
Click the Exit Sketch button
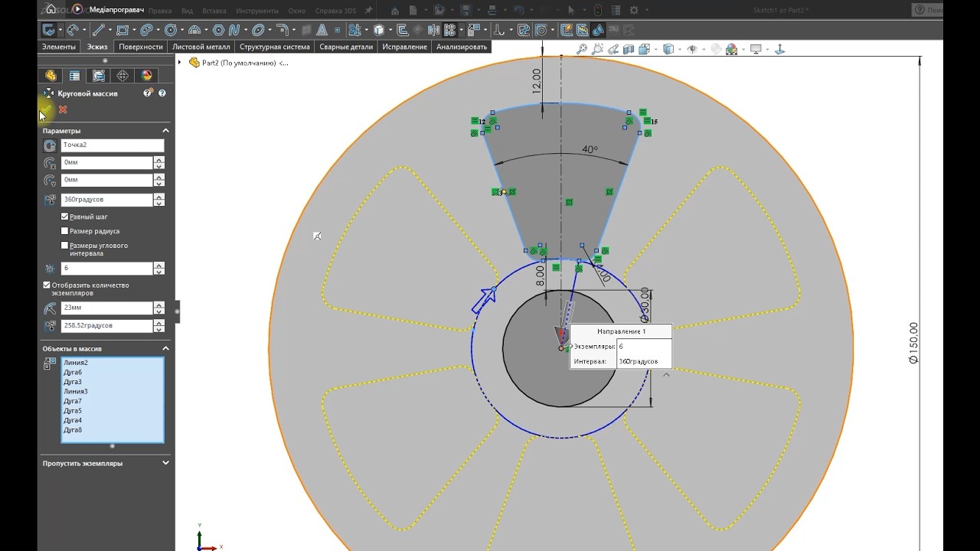coord(49,30)
